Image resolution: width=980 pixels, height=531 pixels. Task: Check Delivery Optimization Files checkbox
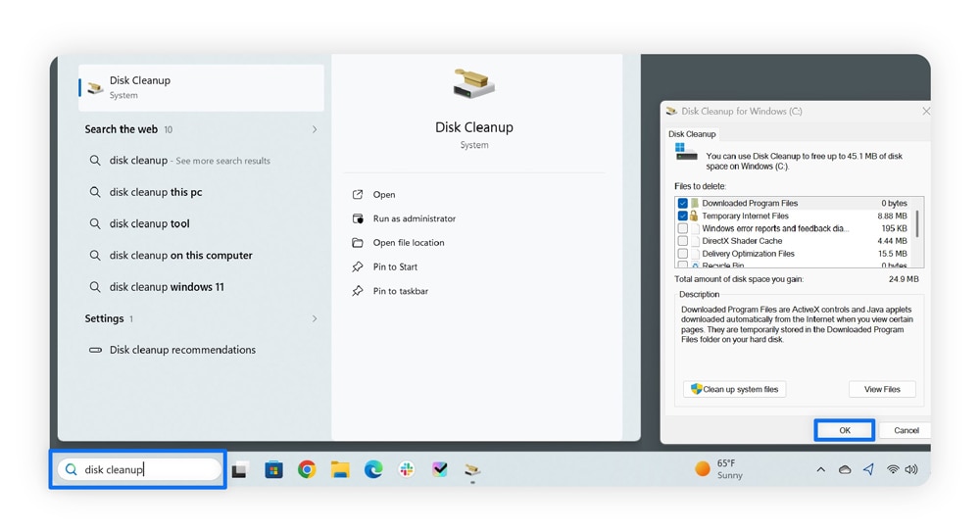pos(682,254)
